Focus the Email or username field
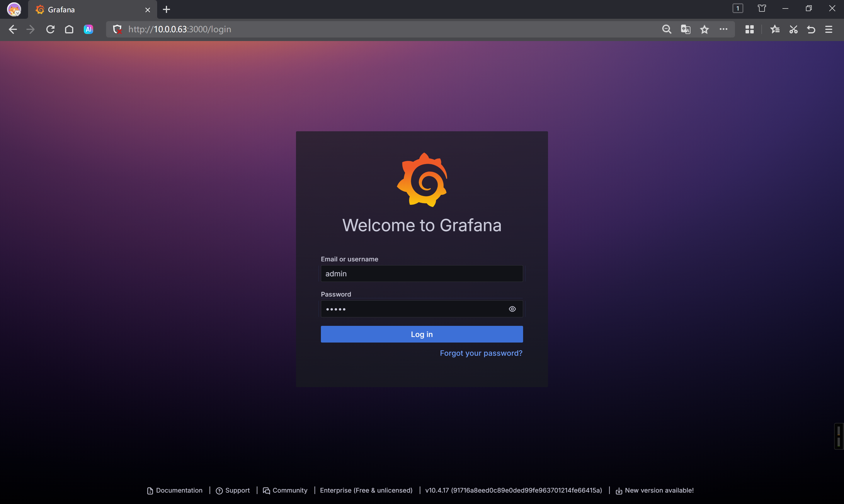 (422, 274)
